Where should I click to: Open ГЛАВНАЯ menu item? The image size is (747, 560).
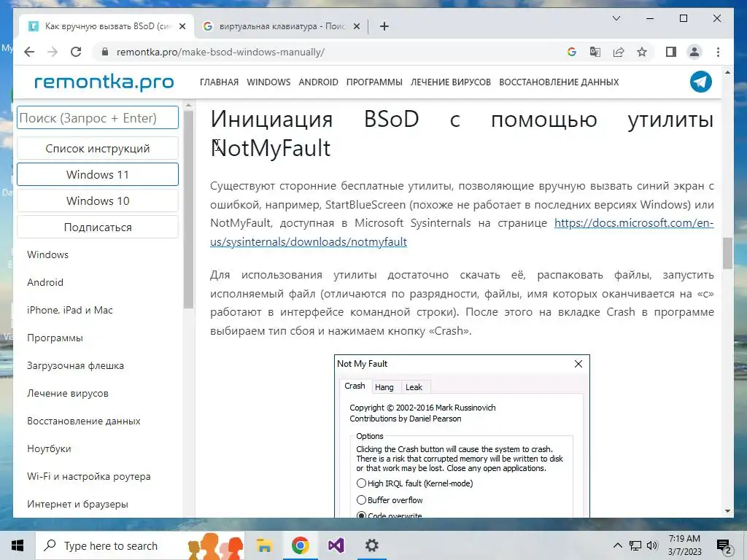point(219,82)
